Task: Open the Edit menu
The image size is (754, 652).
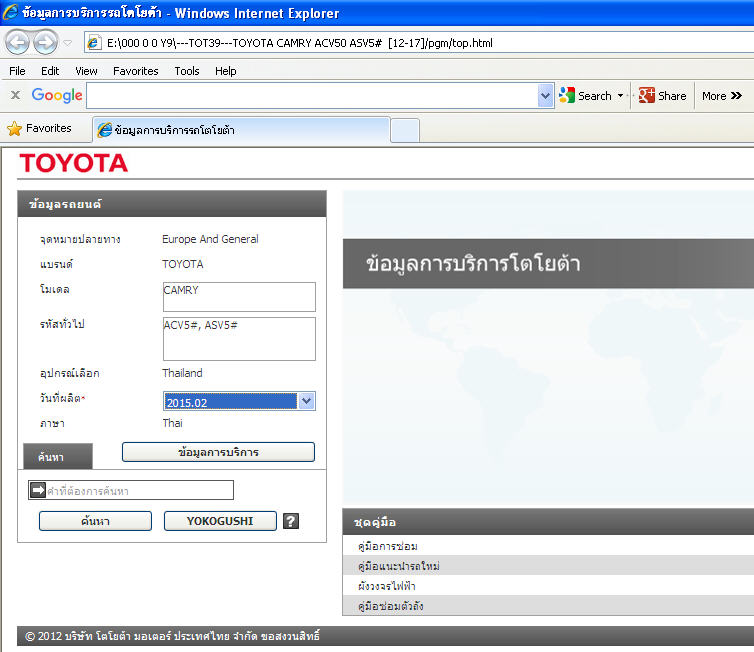Action: [x=50, y=71]
